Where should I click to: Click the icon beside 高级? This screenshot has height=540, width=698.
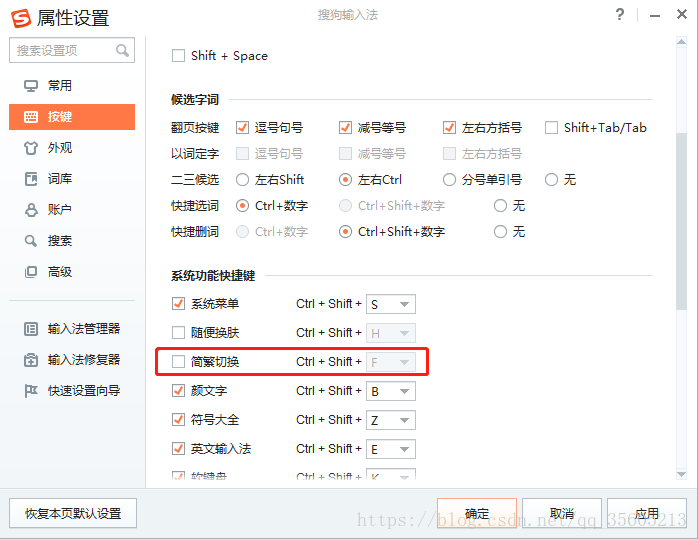(31, 272)
